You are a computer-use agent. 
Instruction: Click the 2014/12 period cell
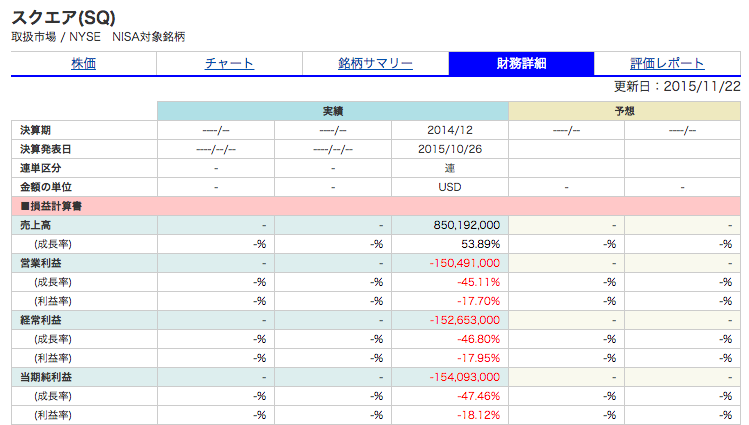(x=449, y=130)
